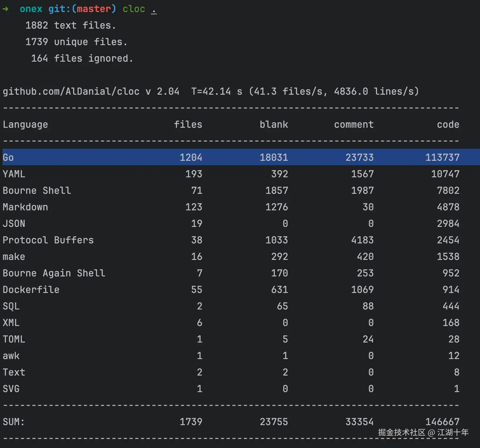This screenshot has width=480, height=448.
Task: Click the 'code' column header
Action: 448,125
